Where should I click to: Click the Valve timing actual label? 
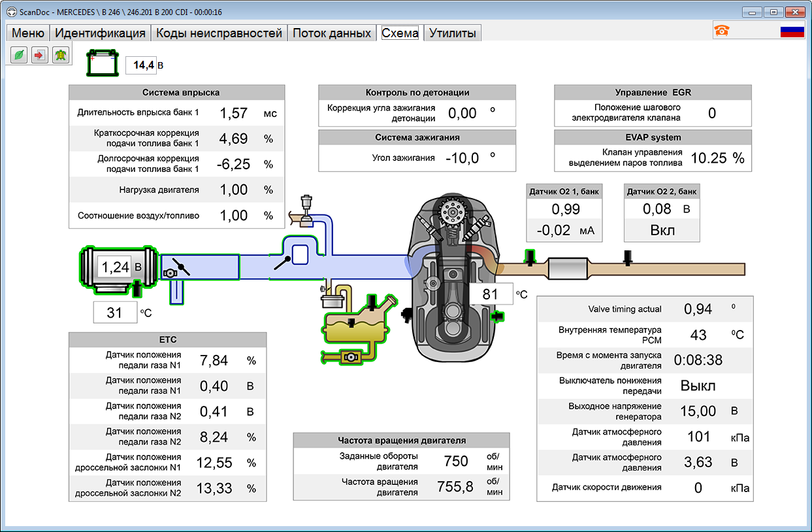tap(625, 309)
